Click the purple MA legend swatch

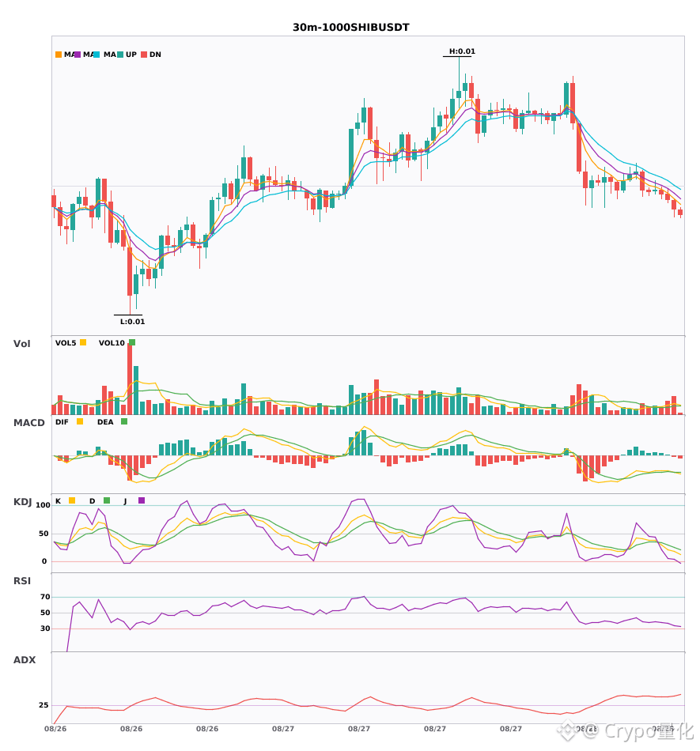pyautogui.click(x=78, y=55)
